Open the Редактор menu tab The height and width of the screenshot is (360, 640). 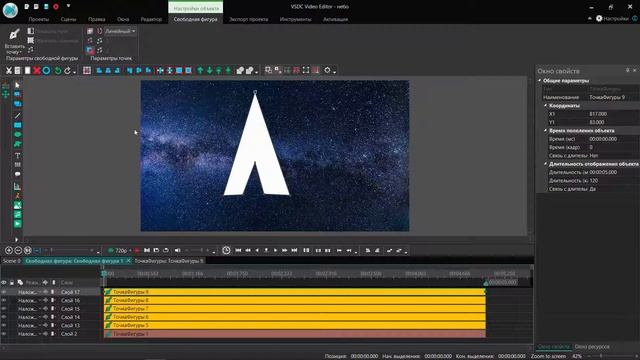(151, 19)
